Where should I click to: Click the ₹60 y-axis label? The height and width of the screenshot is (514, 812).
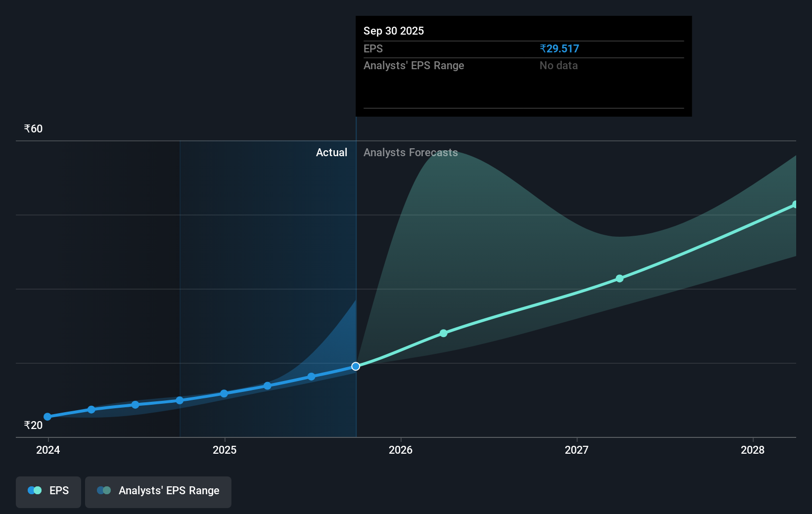tap(33, 128)
